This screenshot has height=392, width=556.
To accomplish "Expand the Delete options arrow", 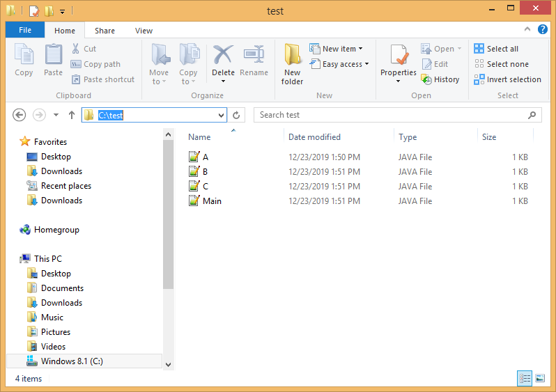I will coord(223,81).
